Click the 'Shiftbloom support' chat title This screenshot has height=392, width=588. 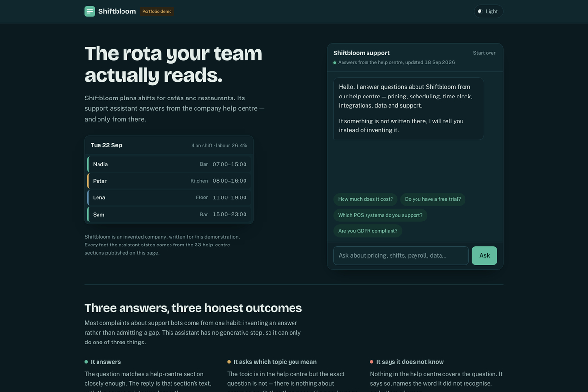pos(361,53)
